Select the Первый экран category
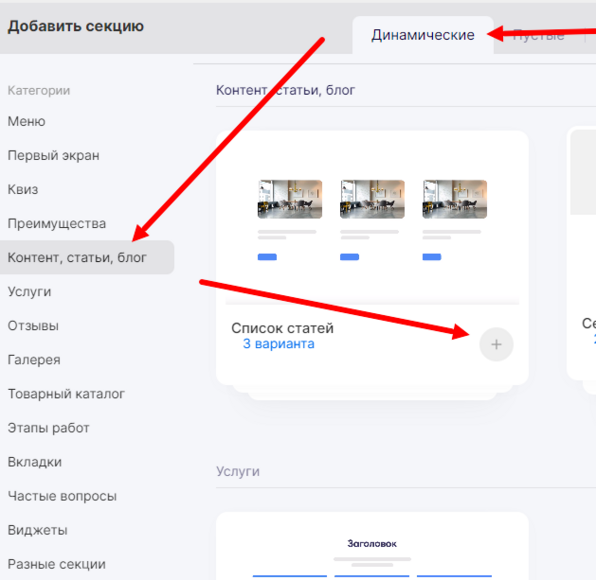This screenshot has width=596, height=580. [54, 155]
